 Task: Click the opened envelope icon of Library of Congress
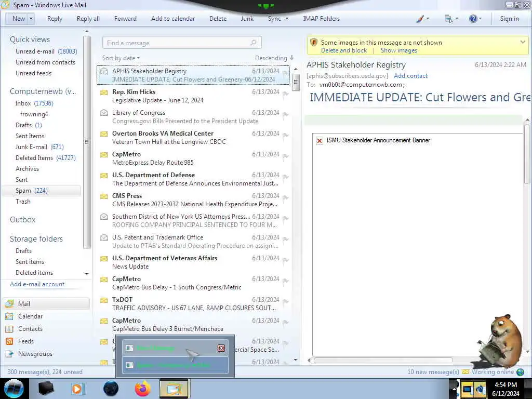tap(104, 113)
